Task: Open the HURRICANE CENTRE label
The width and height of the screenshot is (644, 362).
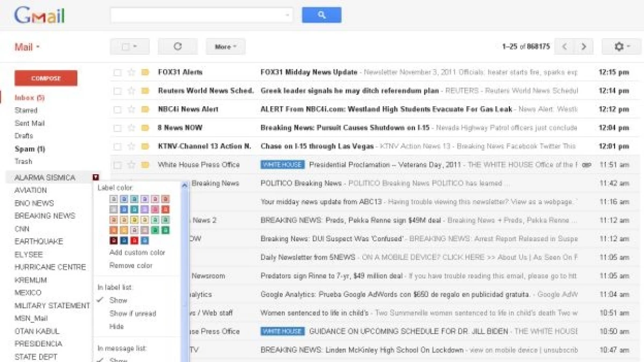Action: [50, 267]
